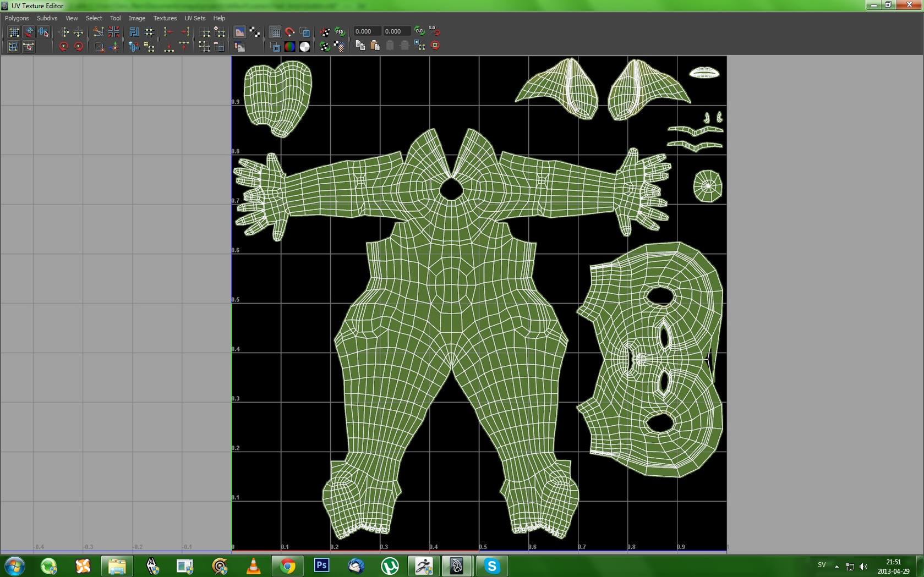
Task: Open the SV keyboard language selector
Action: coord(821,565)
